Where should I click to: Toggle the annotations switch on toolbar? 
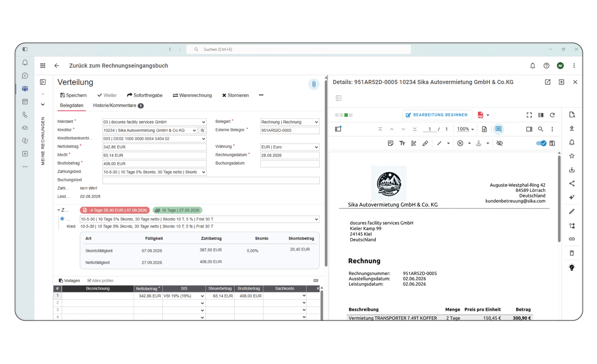click(541, 143)
